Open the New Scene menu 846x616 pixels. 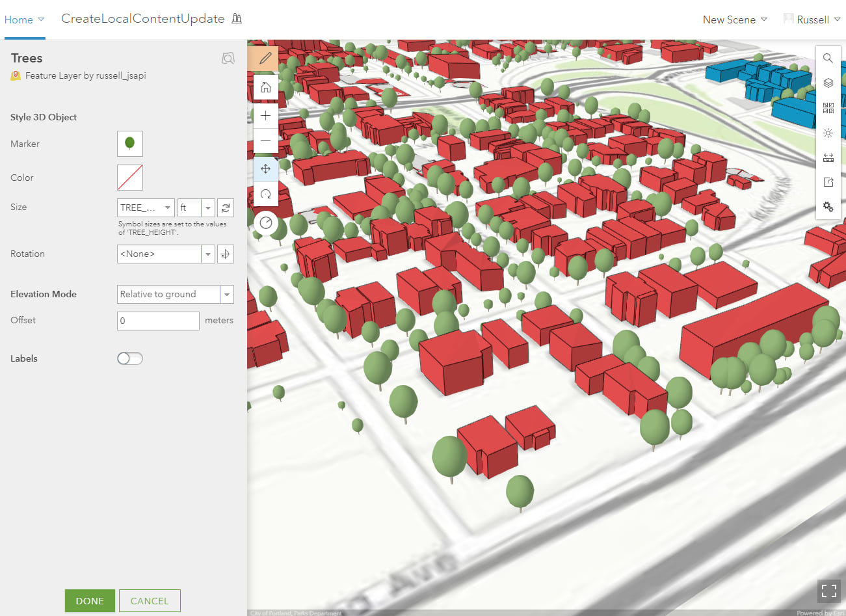(x=735, y=20)
